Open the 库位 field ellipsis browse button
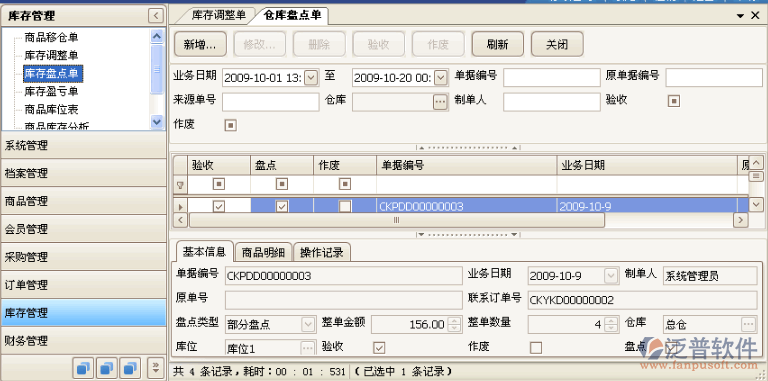 coord(308,348)
